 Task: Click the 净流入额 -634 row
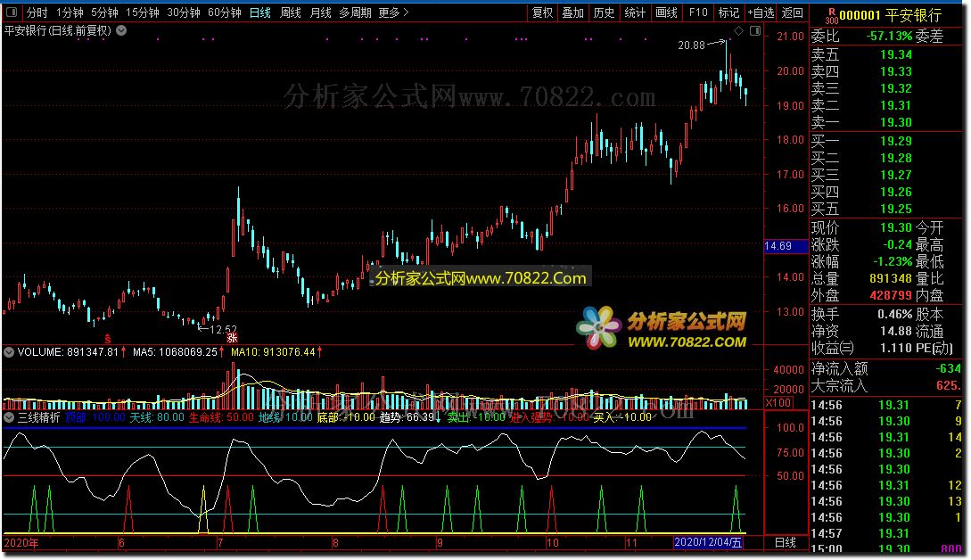(x=885, y=369)
